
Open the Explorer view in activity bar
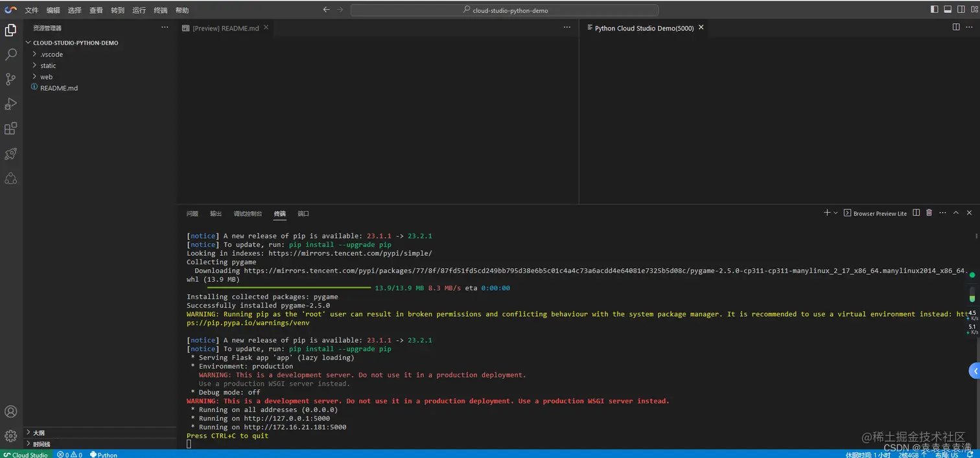pos(10,30)
